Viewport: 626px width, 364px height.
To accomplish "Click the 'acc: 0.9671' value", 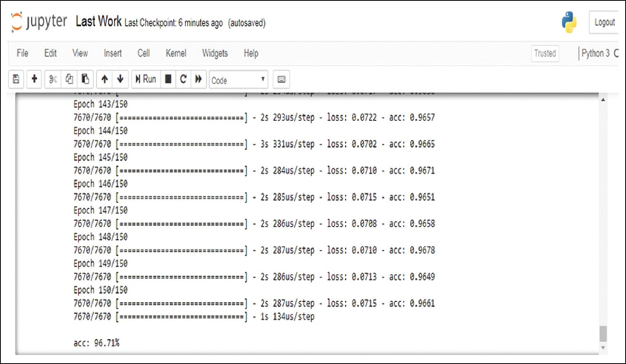I will coord(412,171).
